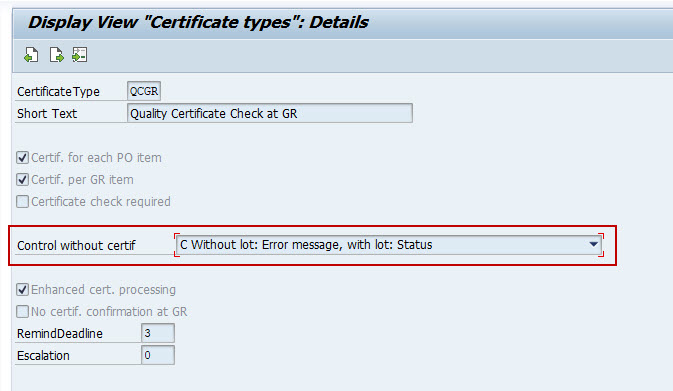Select the Escalation label

[x=43, y=356]
